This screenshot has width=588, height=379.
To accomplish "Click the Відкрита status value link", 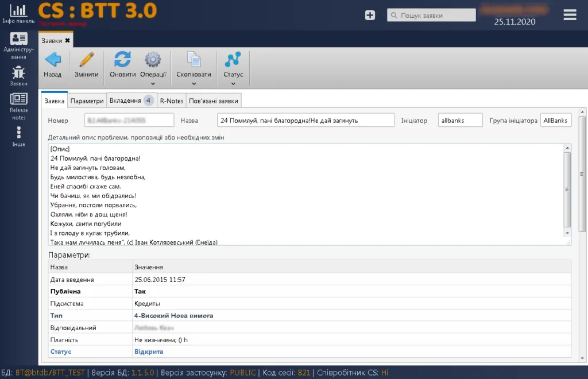I will pos(149,351).
